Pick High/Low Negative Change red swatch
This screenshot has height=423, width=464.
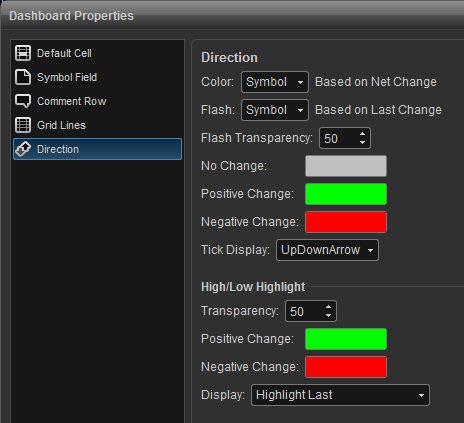coord(346,367)
